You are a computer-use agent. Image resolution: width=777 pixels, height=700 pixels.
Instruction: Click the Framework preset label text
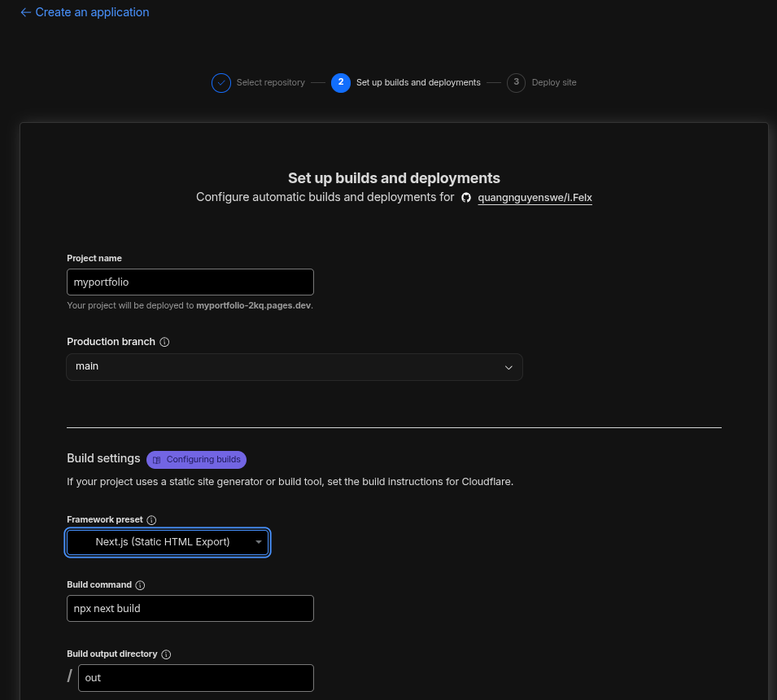(x=105, y=519)
